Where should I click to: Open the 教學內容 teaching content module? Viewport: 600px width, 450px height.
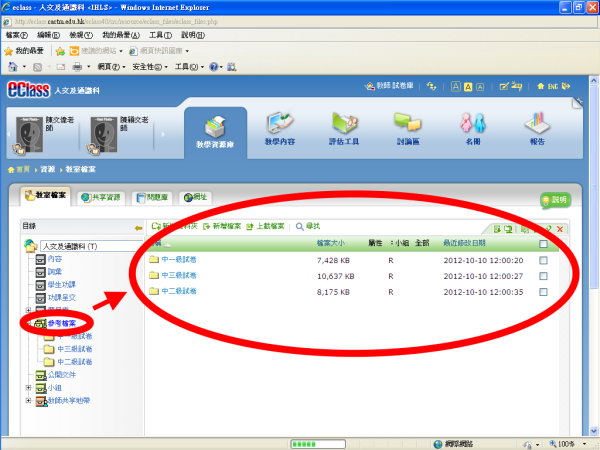pyautogui.click(x=280, y=129)
